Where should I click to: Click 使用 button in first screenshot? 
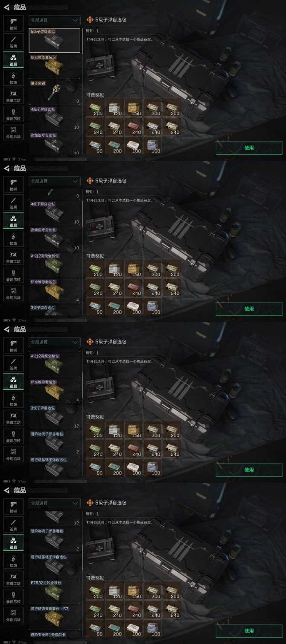click(249, 148)
